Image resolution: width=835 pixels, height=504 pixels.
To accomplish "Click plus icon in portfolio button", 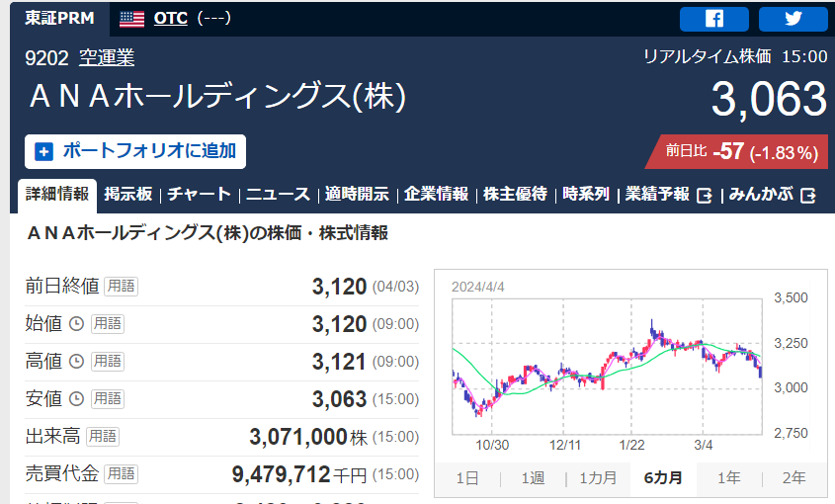I will tap(44, 152).
